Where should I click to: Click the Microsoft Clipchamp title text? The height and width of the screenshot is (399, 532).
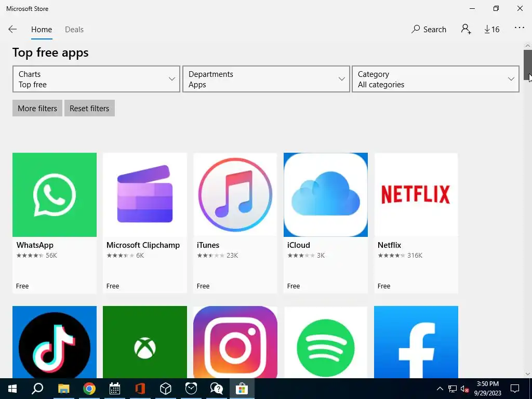[143, 245]
